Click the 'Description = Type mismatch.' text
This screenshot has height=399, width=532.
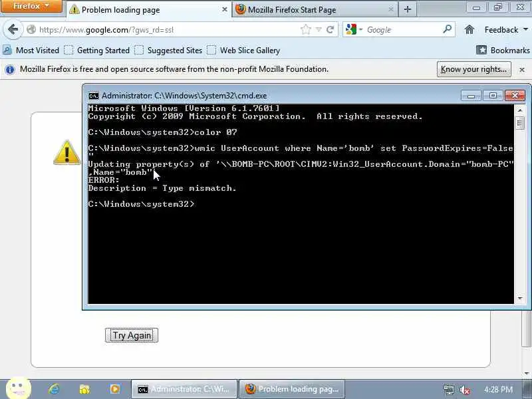click(162, 188)
